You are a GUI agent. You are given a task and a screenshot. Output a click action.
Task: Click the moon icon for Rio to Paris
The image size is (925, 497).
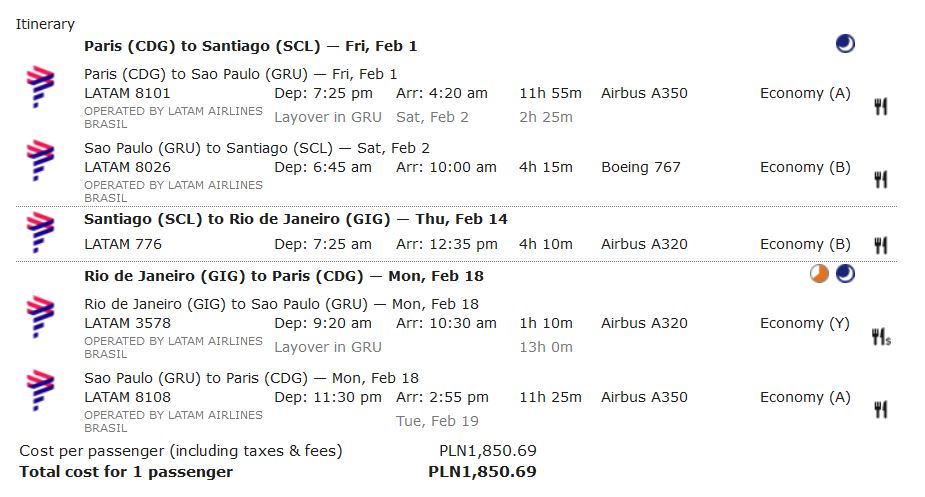pyautogui.click(x=845, y=274)
